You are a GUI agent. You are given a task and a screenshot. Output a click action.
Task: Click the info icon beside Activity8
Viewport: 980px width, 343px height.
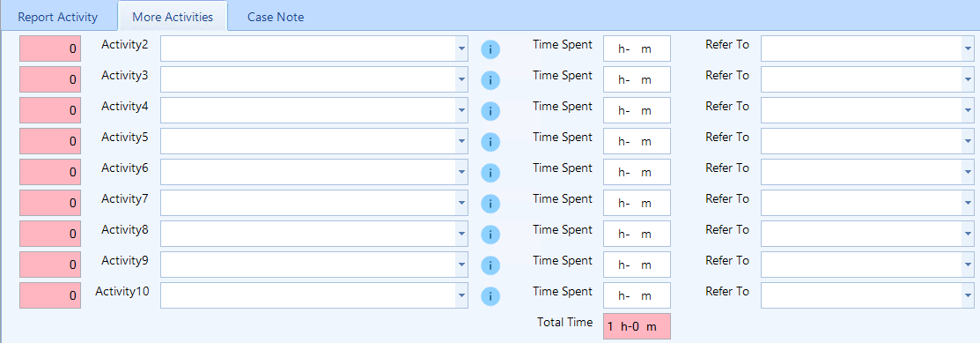[x=490, y=235]
